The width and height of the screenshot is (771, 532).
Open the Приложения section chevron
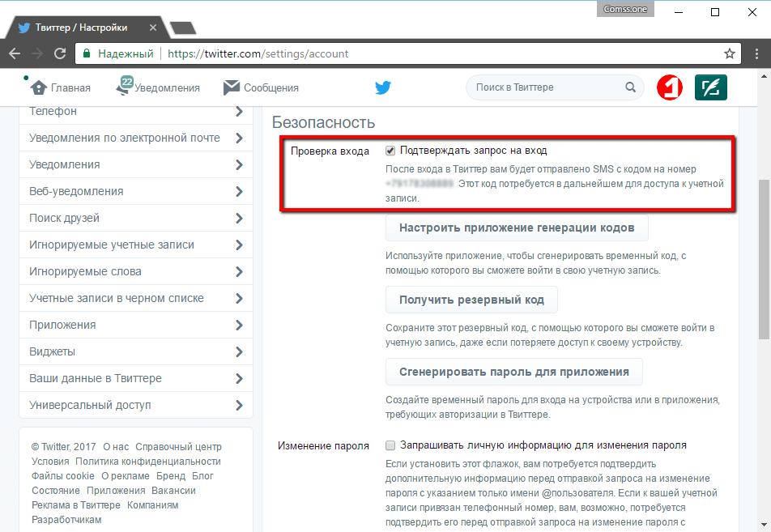pos(240,325)
